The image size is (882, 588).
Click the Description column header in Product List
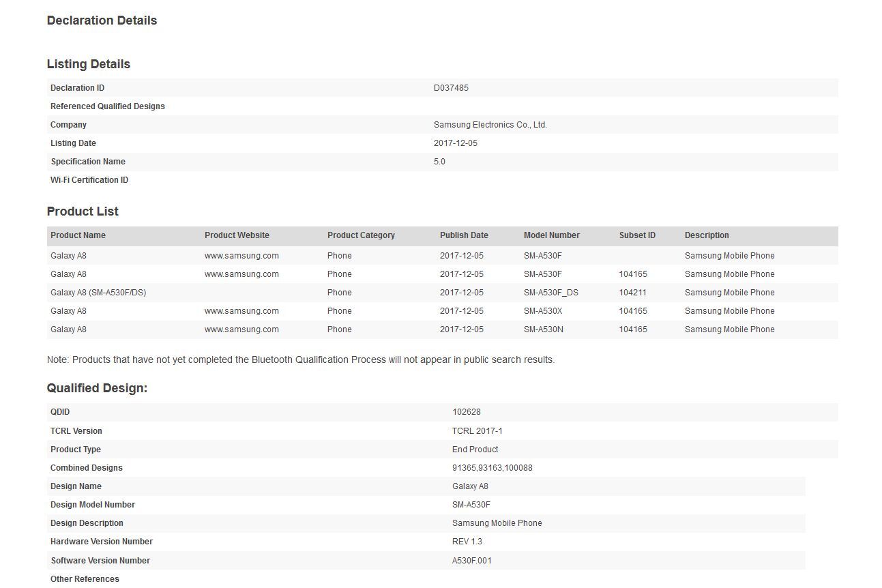[x=707, y=235]
